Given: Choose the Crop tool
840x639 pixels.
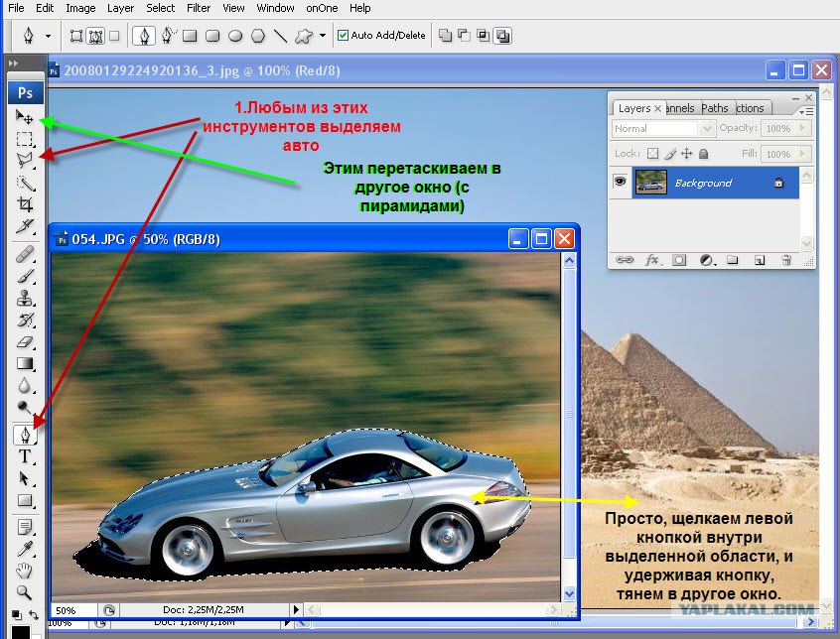Looking at the screenshot, I should [x=24, y=203].
